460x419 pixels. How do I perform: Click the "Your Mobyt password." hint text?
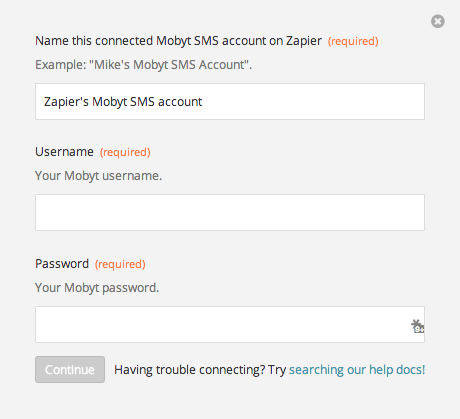pos(97,288)
